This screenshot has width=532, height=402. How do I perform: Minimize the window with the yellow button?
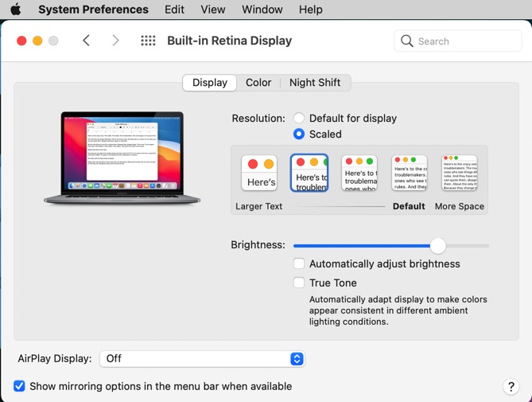pos(37,41)
